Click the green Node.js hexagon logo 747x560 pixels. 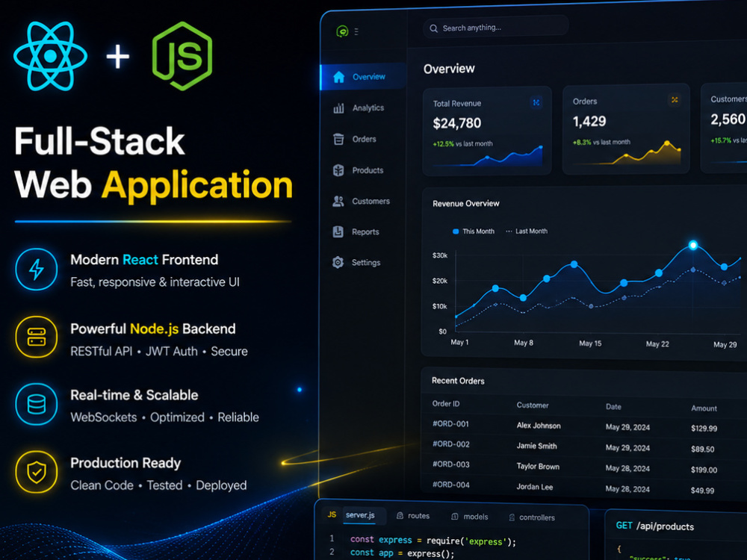click(x=182, y=56)
